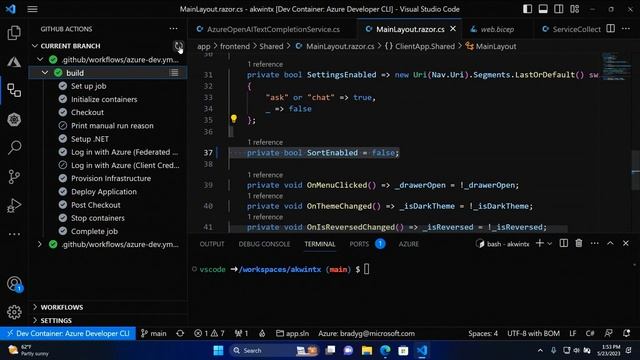
Task: Create a new terminal with plus icon
Action: [539, 243]
